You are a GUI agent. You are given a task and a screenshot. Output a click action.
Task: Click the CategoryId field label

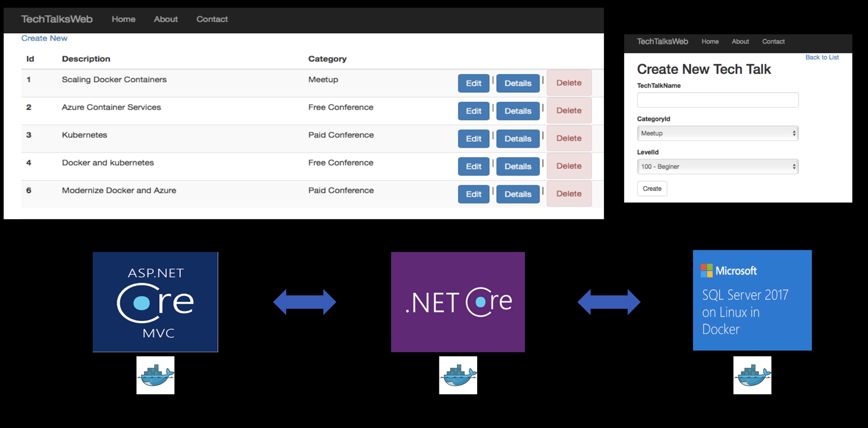pyautogui.click(x=653, y=119)
